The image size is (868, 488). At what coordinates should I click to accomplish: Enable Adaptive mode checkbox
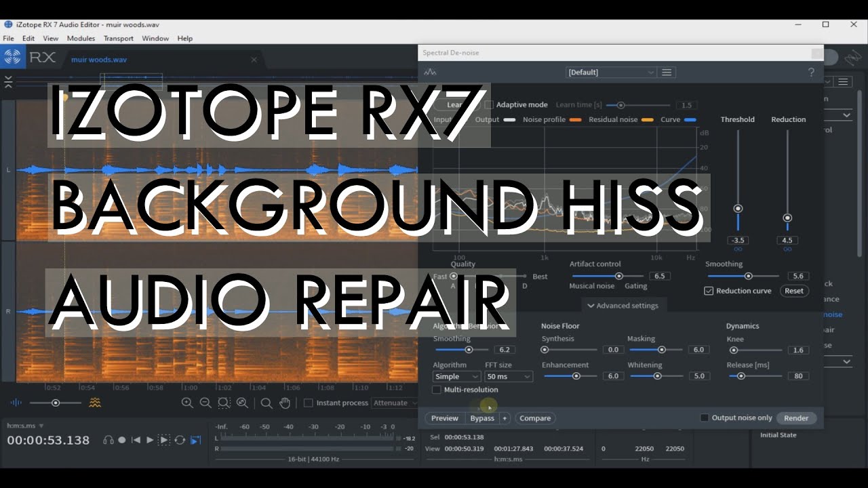pos(489,105)
